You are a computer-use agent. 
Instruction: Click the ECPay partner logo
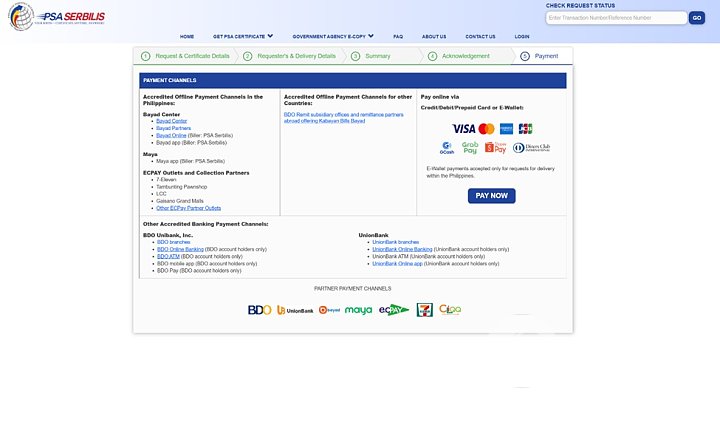click(x=394, y=310)
